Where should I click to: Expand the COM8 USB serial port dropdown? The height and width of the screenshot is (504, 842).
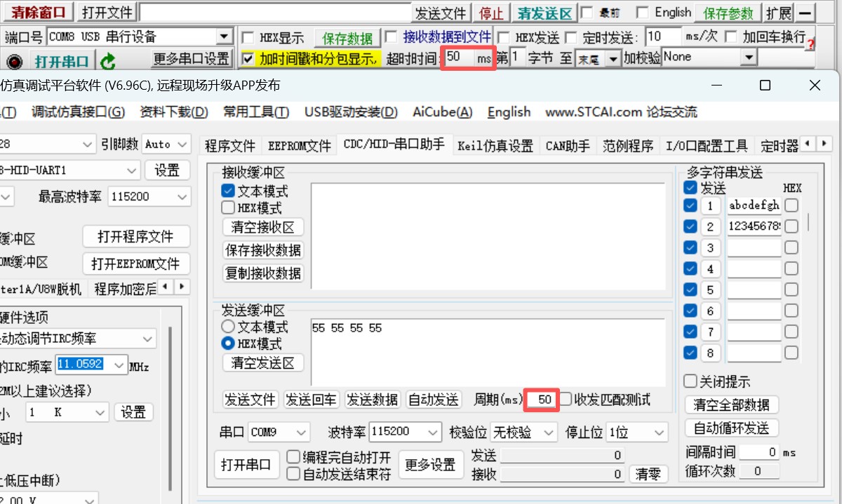[224, 37]
